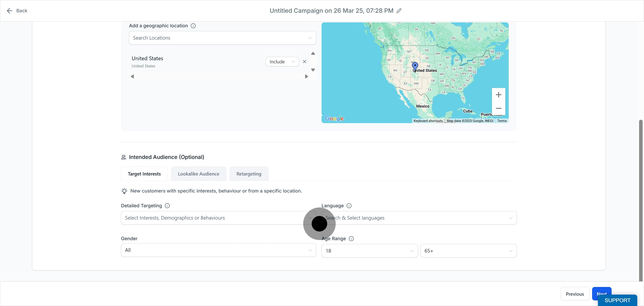Click the map zoom in plus button
This screenshot has height=306, width=644.
click(x=498, y=95)
